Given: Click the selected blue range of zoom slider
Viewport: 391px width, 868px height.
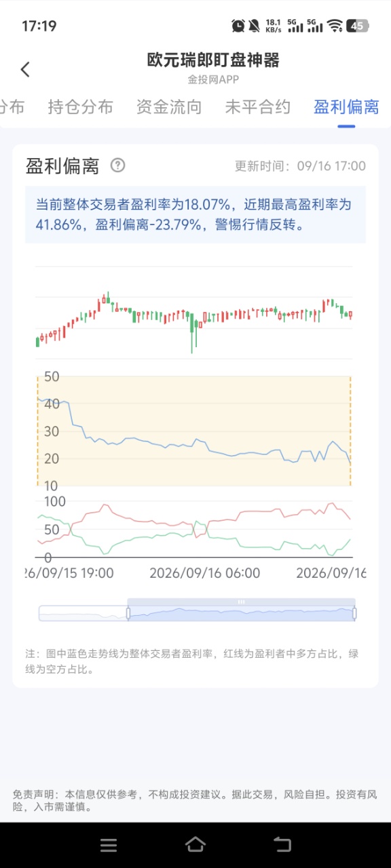Looking at the screenshot, I should click(x=241, y=614).
